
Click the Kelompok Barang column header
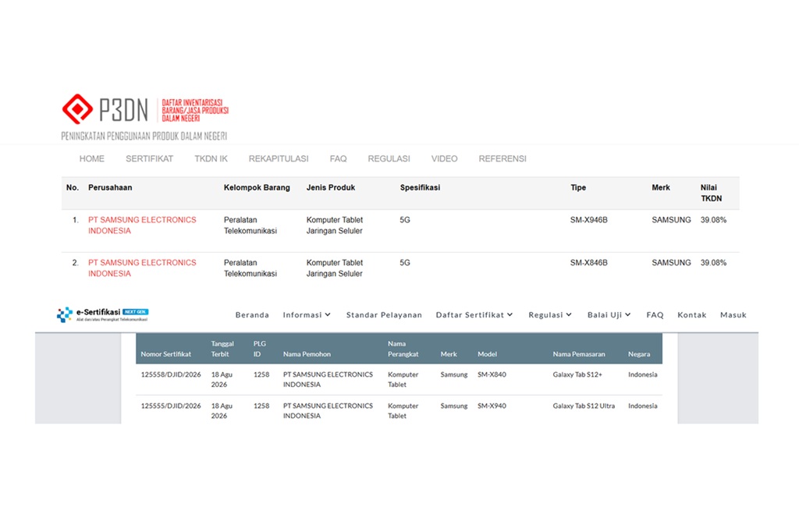(x=257, y=187)
